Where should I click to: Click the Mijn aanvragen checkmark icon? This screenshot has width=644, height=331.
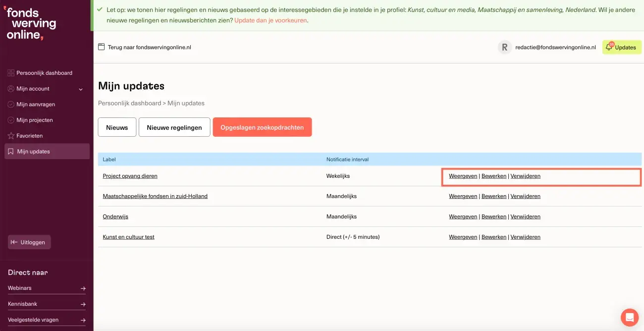11,105
